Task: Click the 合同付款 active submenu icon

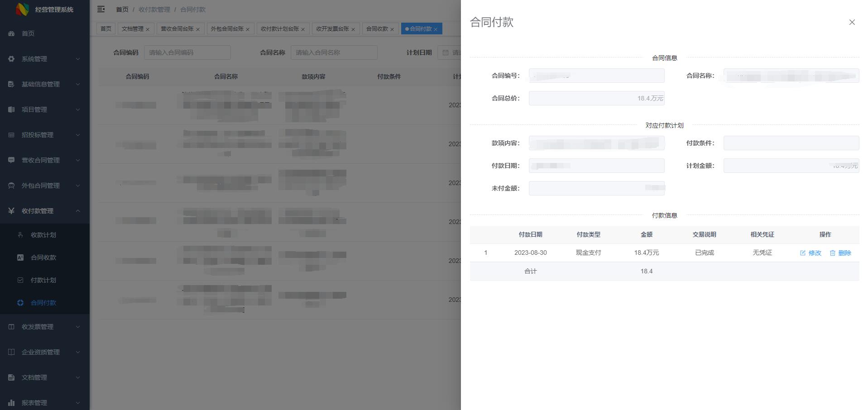Action: (x=20, y=303)
